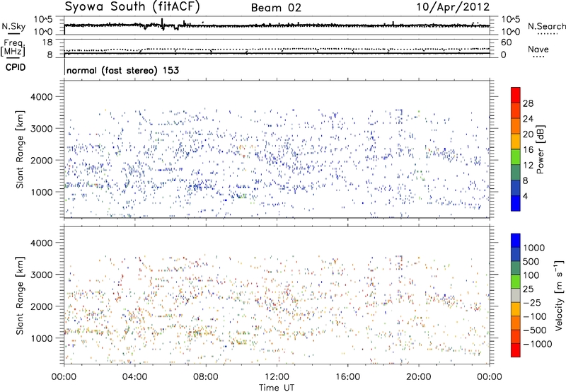566x392 pixels.
Task: Click the 'Beam 02' label
Action: coord(276,8)
